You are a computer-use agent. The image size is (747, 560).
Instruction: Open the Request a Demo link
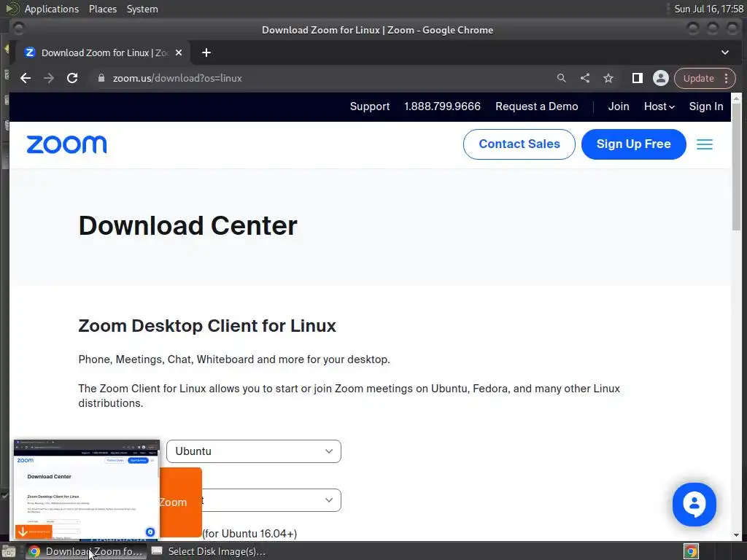tap(536, 106)
